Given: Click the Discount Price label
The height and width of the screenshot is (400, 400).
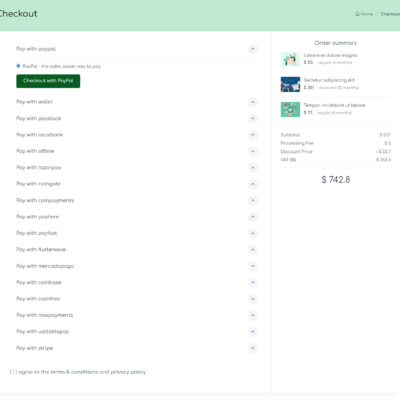Looking at the screenshot, I should [x=296, y=152].
